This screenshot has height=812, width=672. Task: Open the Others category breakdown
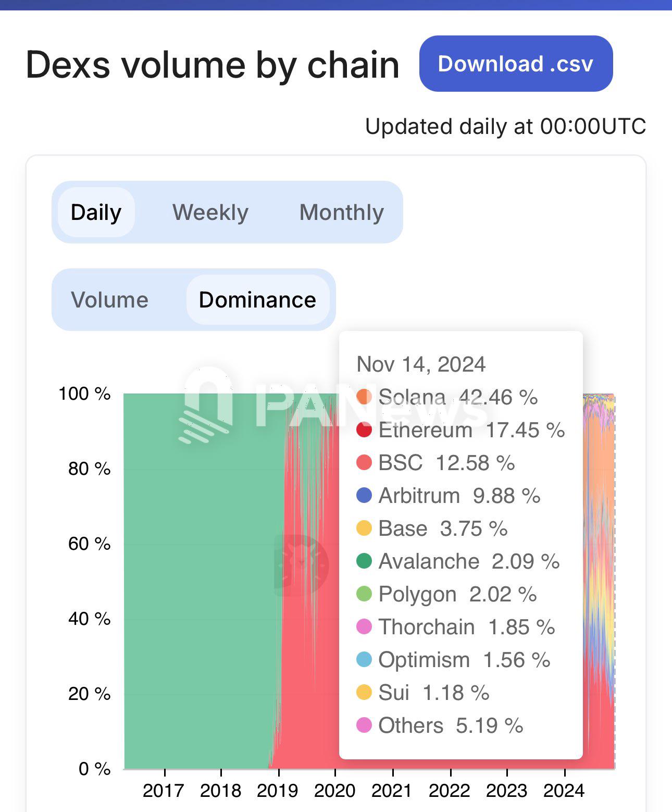tap(364, 725)
